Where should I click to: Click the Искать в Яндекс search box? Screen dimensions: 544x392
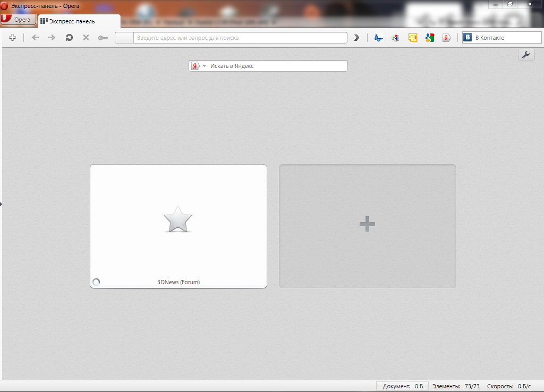(276, 66)
